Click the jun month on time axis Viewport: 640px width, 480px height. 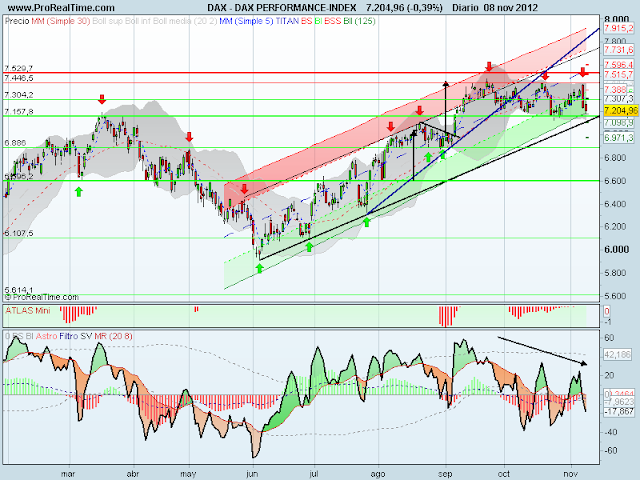pos(252,473)
